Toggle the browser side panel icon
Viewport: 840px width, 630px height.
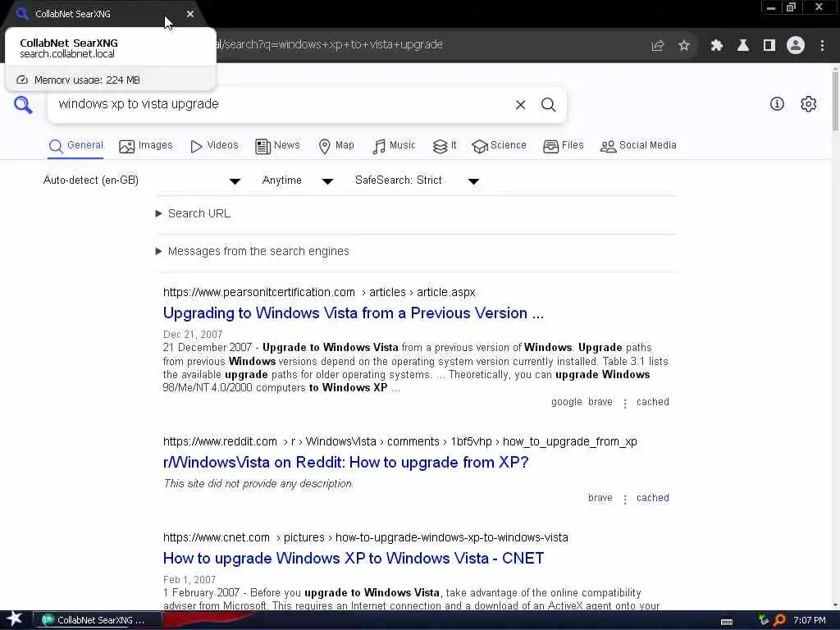(769, 46)
